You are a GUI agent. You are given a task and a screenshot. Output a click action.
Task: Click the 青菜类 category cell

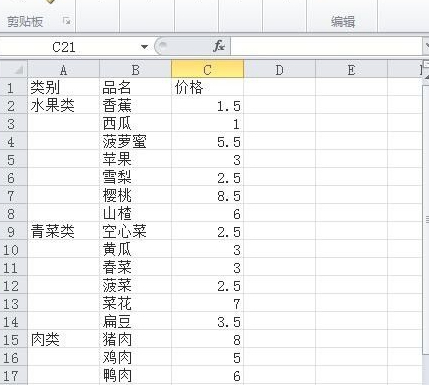click(x=63, y=232)
